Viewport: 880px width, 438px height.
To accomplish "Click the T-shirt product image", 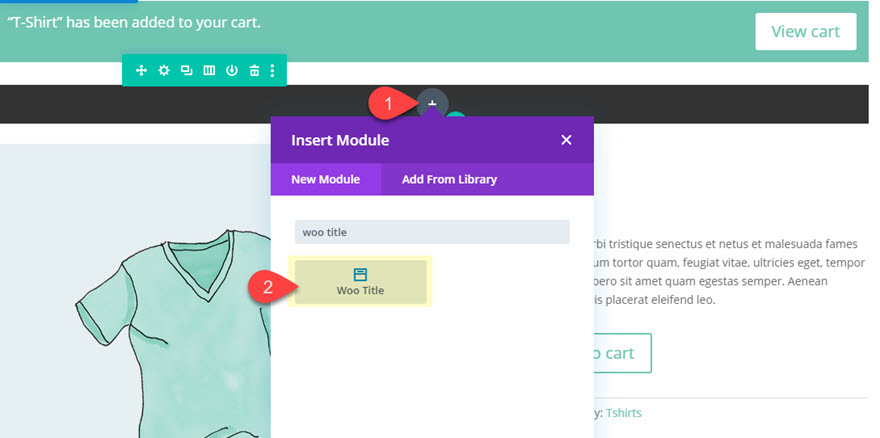I will [135, 291].
